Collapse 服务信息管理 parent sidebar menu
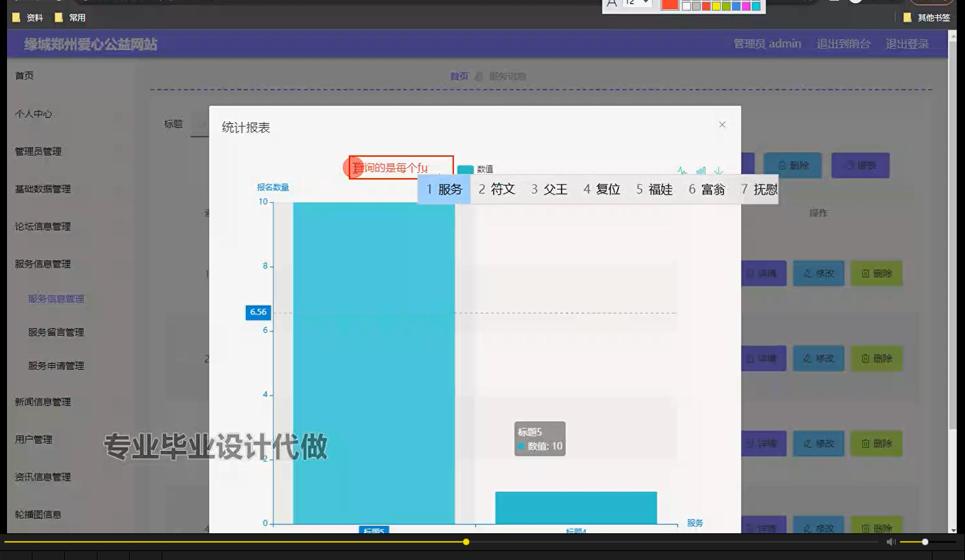 [43, 264]
